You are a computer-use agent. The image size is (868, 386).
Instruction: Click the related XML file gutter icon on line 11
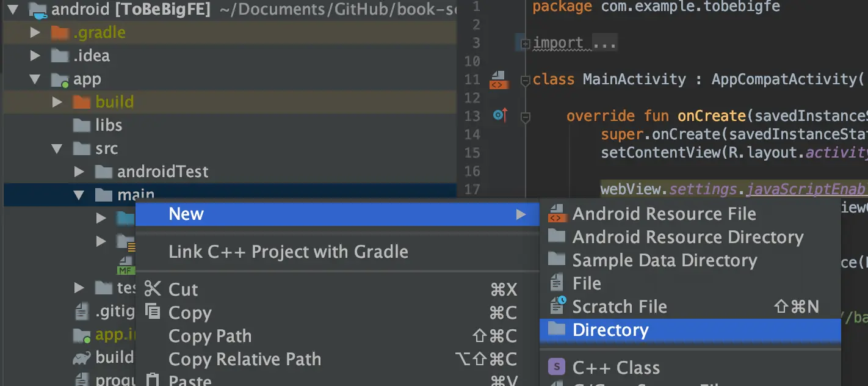pos(498,79)
